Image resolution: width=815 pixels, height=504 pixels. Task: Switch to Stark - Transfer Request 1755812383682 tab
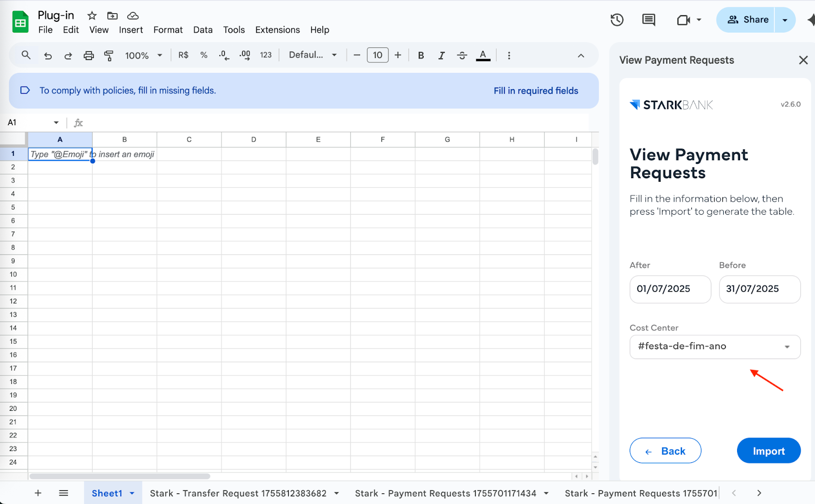[238, 493]
